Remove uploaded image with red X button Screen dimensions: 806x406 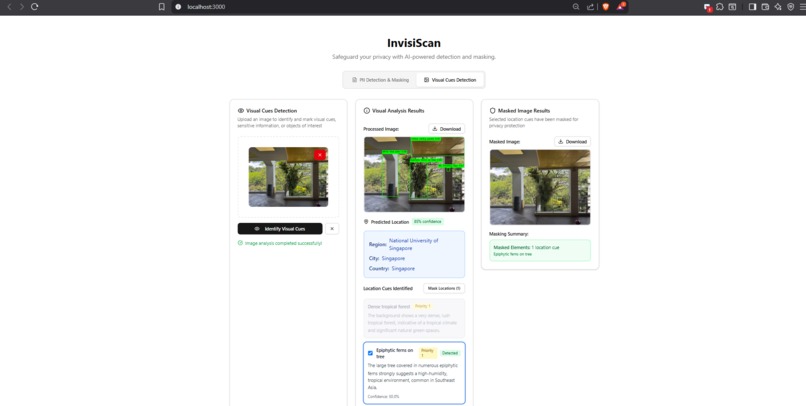(x=320, y=155)
